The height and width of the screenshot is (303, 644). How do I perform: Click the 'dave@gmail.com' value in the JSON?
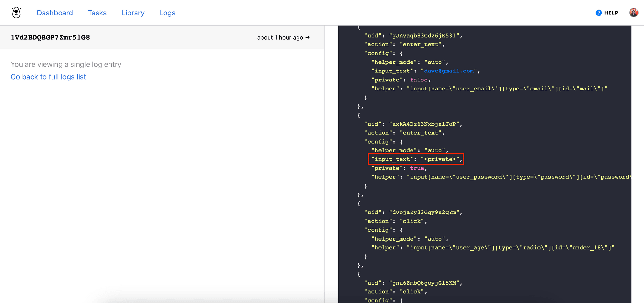click(x=448, y=71)
